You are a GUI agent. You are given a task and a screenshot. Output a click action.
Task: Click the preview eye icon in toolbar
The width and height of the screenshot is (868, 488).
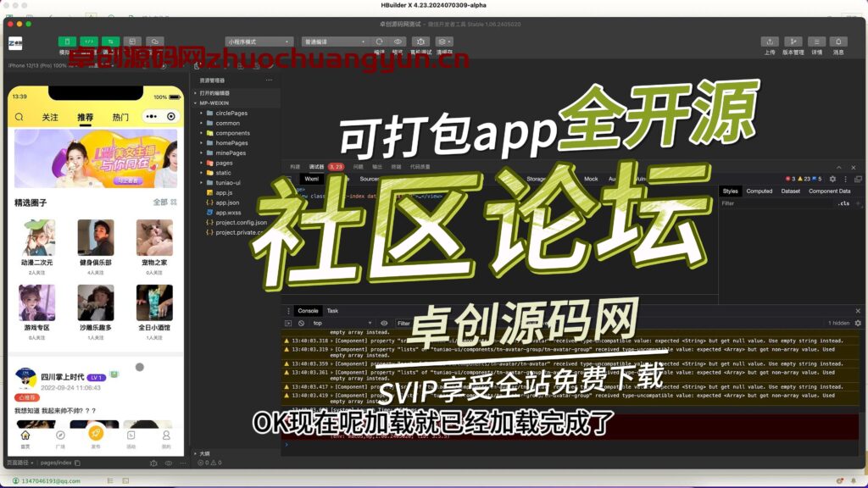(398, 42)
